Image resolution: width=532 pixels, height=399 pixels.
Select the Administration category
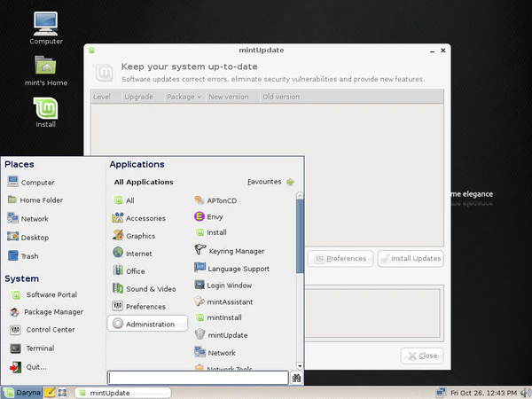pos(148,325)
